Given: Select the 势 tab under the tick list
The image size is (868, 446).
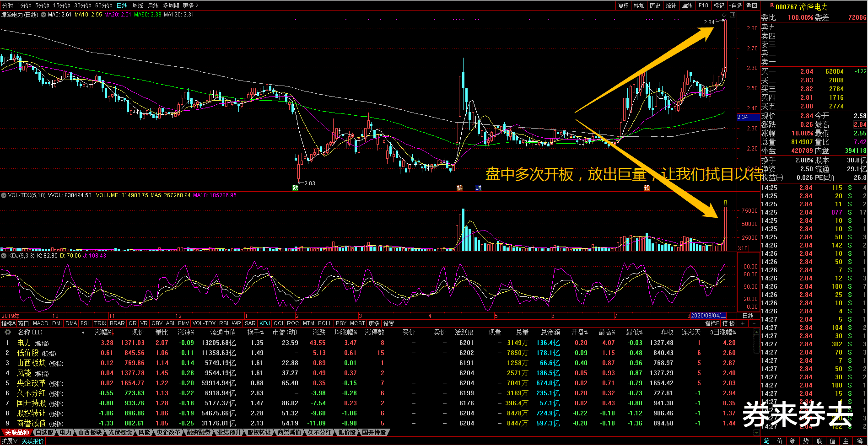Looking at the screenshot, I should (x=806, y=441).
